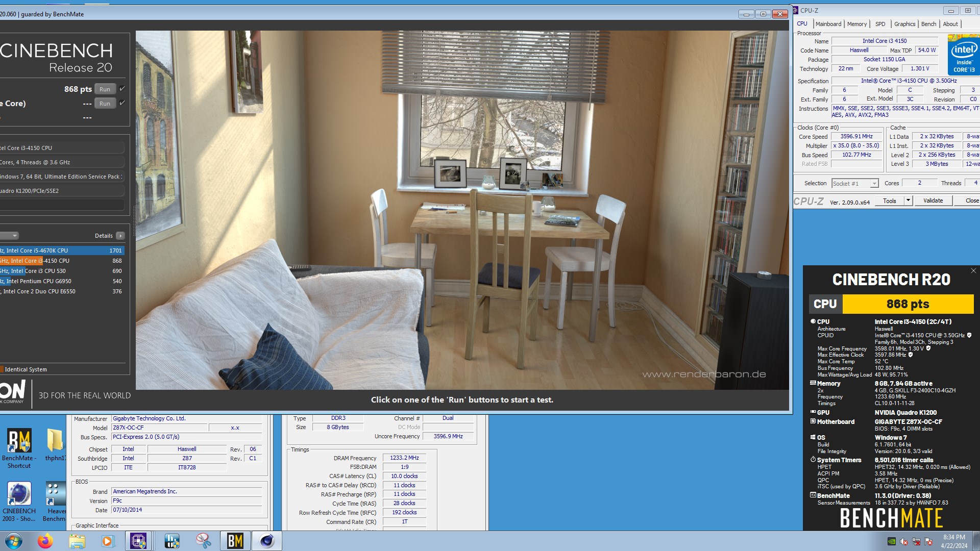Viewport: 980px width, 551px height.
Task: Switch to BenchMate taskbar button
Action: coord(235,541)
